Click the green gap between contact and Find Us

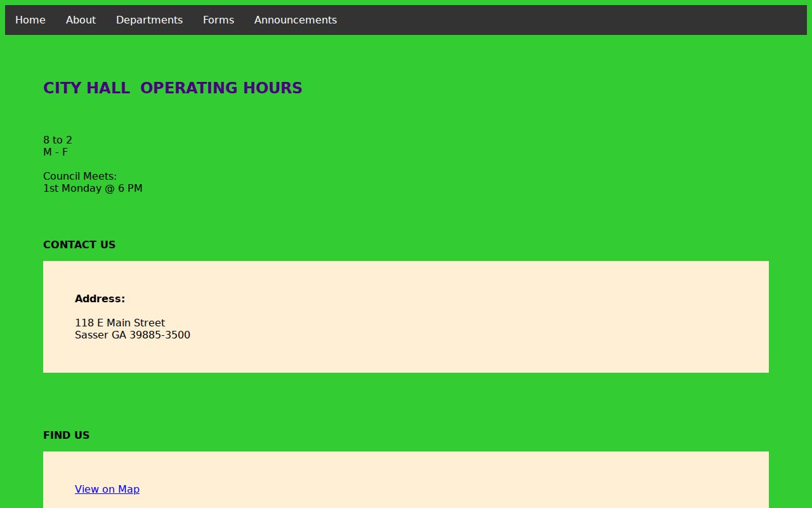[406, 400]
